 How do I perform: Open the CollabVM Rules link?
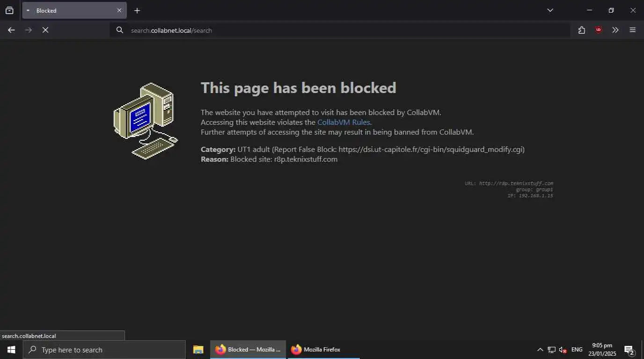tap(344, 122)
